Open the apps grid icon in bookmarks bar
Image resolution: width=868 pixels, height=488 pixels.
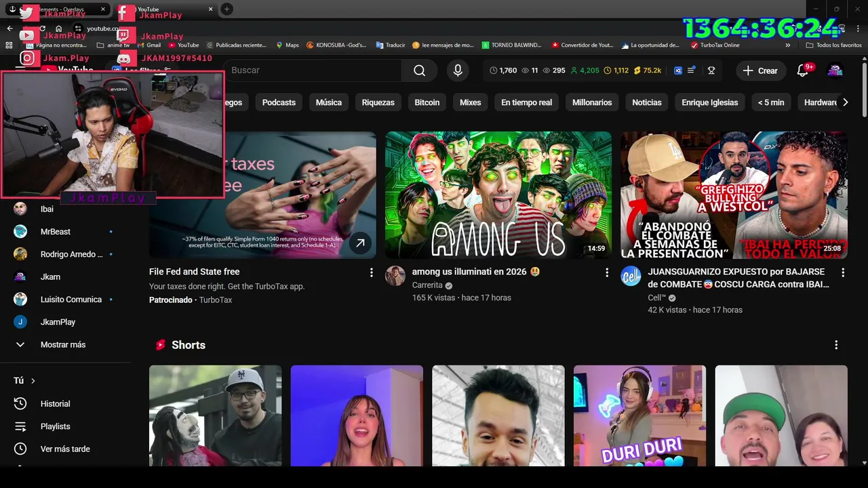point(9,45)
